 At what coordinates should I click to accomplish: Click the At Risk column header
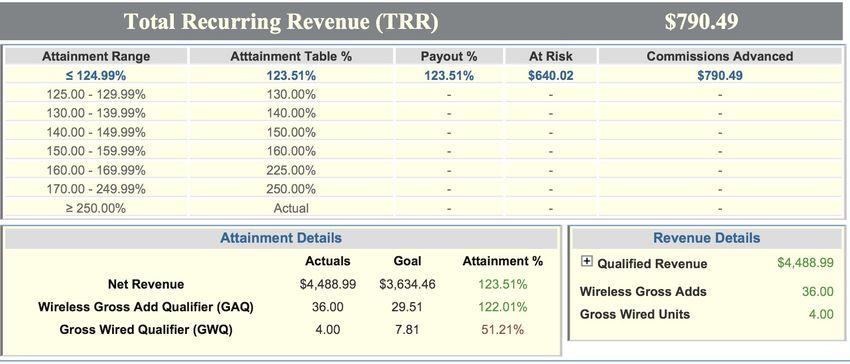[551, 56]
